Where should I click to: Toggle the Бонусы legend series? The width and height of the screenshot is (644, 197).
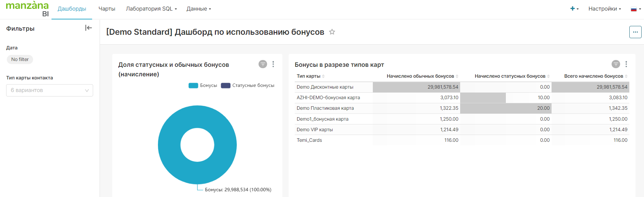tap(203, 86)
